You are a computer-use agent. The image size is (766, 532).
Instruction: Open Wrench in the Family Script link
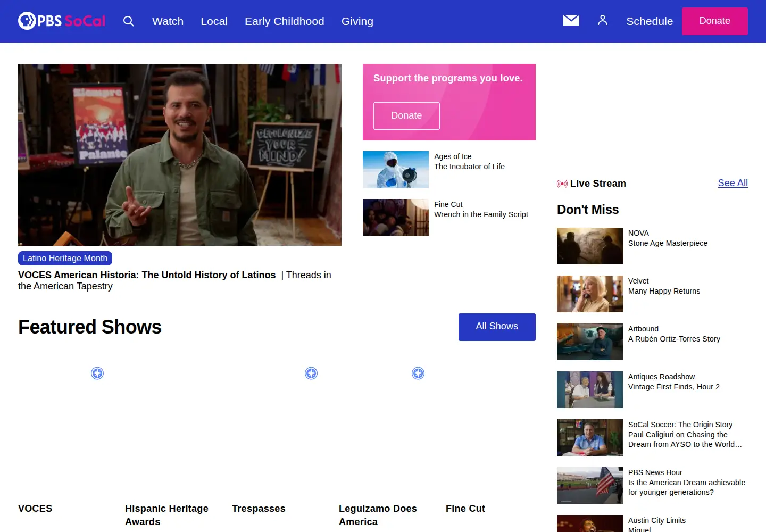[481, 214]
